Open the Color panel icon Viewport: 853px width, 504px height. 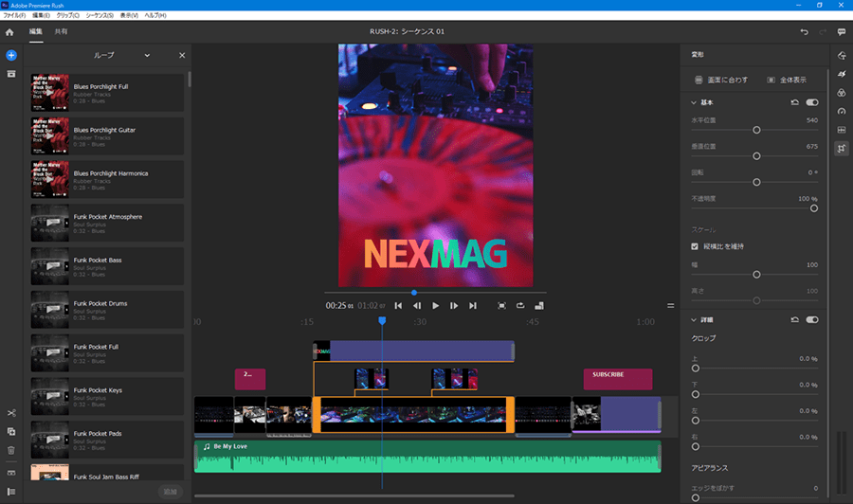point(842,93)
